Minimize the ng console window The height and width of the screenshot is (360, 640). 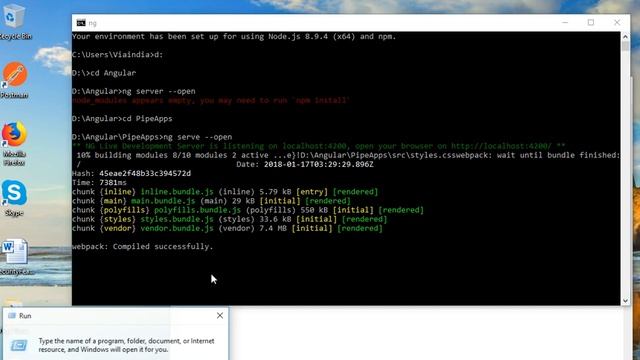[x=565, y=22]
